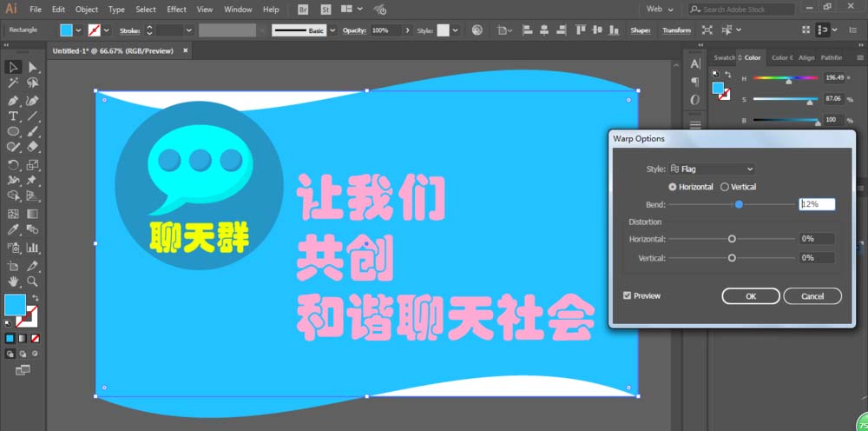This screenshot has height=431, width=868.
Task: Click Isolate Selected Object icon
Action: tap(707, 30)
